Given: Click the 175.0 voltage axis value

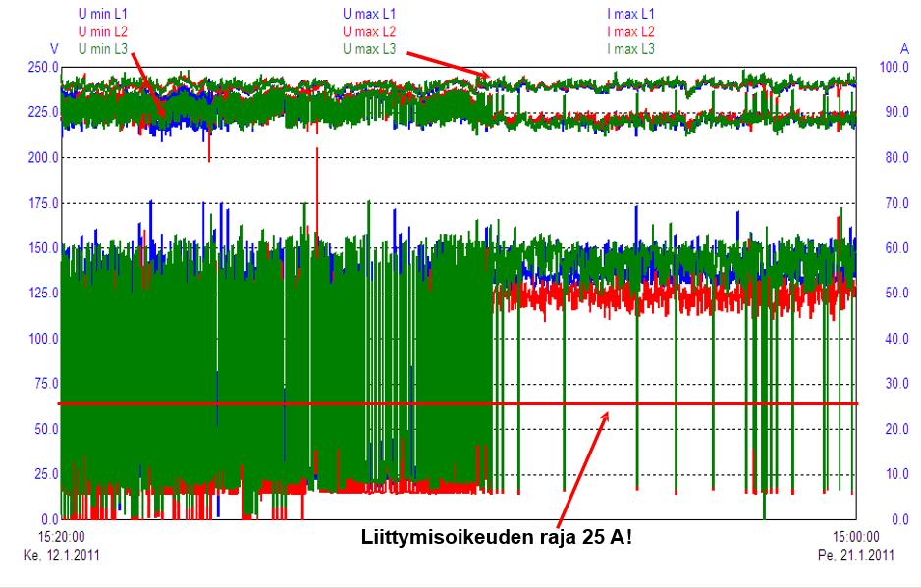Looking at the screenshot, I should [43, 203].
